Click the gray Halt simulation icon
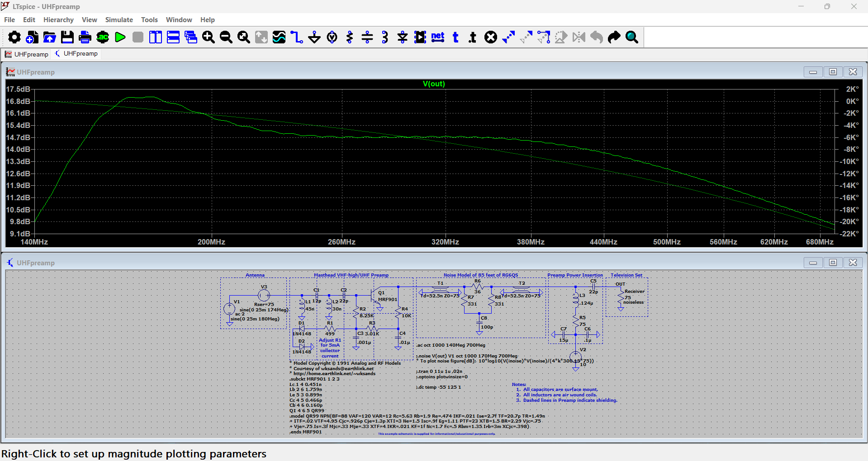 click(x=138, y=37)
